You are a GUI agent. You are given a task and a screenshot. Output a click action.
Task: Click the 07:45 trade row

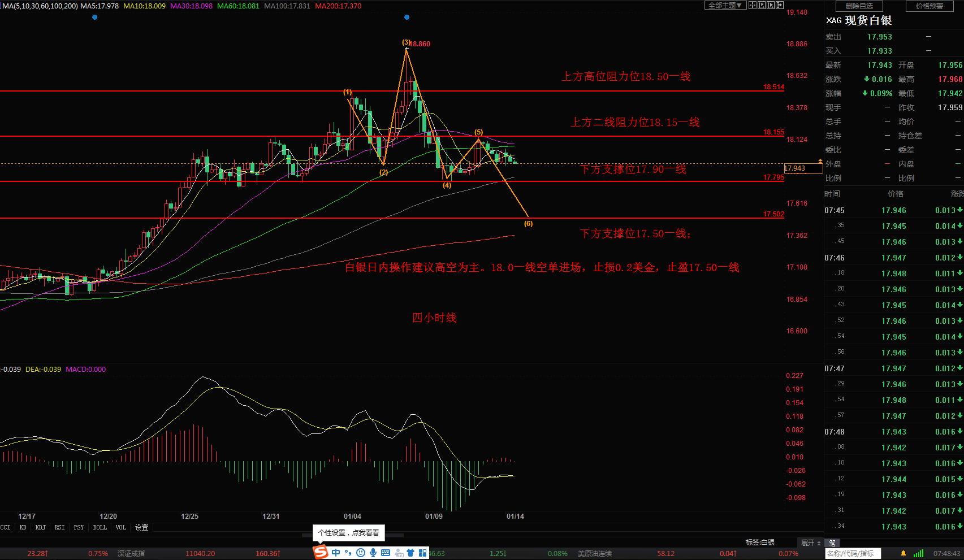point(894,210)
